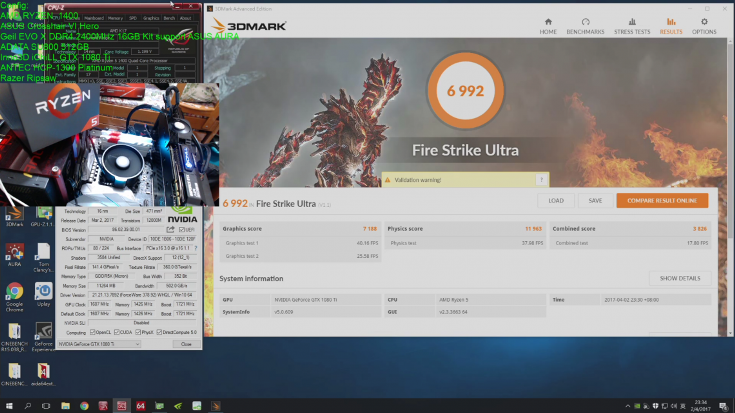Toggle the OpenCL checkbox in GPU-Z
The width and height of the screenshot is (735, 413).
coord(92,332)
